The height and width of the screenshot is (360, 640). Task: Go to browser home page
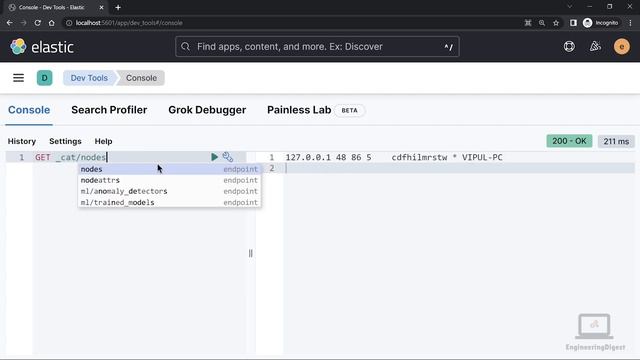click(51, 23)
